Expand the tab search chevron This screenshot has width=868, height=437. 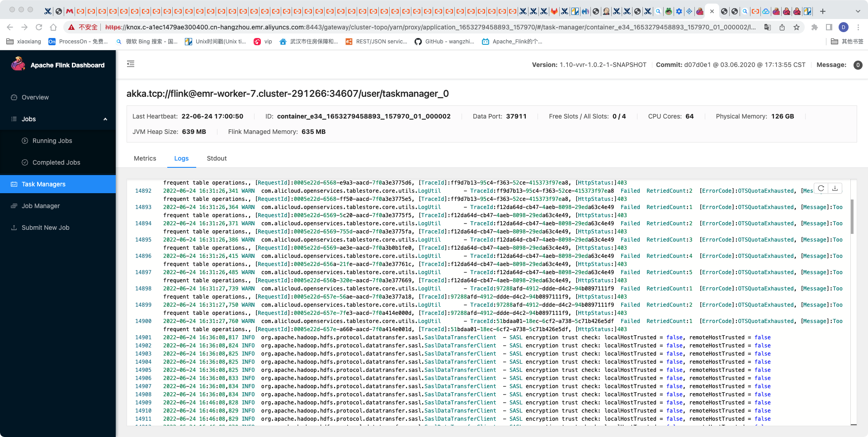858,11
